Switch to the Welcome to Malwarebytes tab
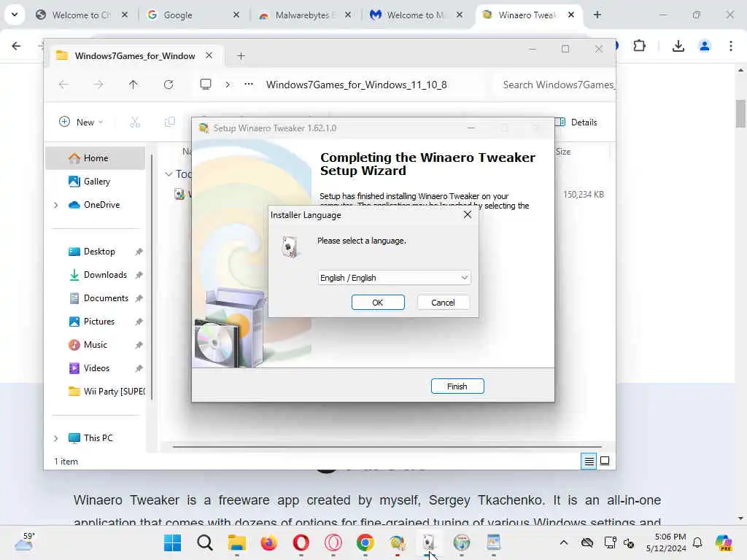The width and height of the screenshot is (747, 560). pos(417,15)
